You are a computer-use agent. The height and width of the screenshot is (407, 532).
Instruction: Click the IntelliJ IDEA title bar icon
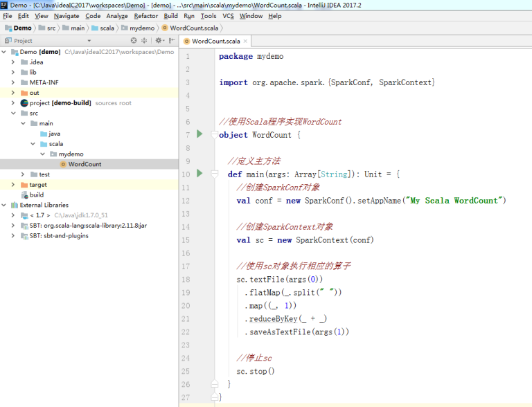4,5
